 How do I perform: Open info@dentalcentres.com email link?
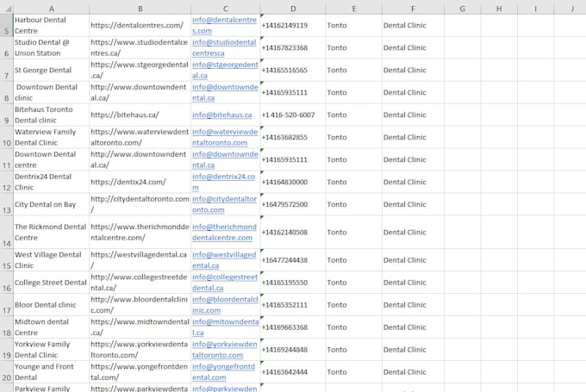pos(224,25)
